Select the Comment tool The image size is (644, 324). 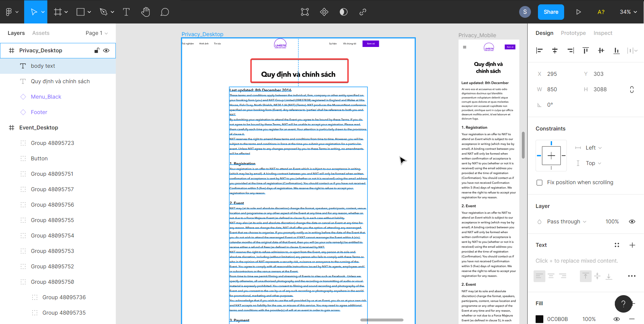[x=164, y=12]
